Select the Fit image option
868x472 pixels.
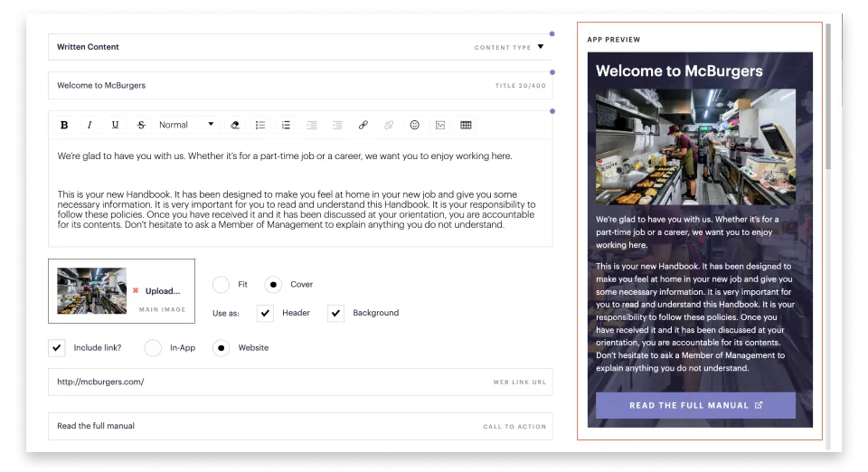[221, 285]
